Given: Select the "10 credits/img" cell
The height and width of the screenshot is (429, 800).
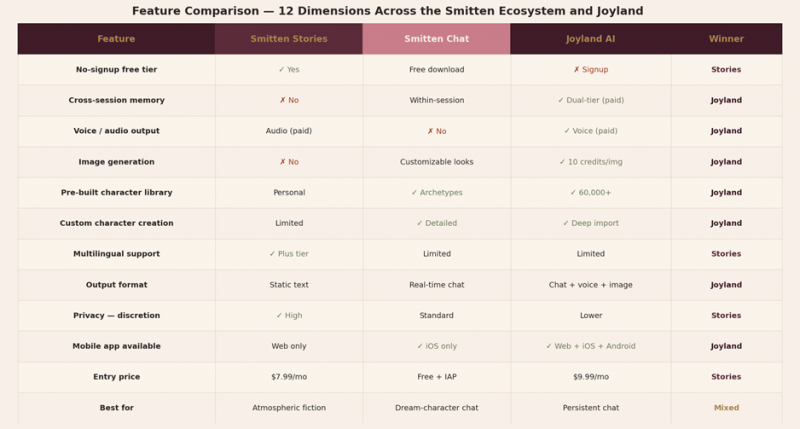Looking at the screenshot, I should click(590, 162).
